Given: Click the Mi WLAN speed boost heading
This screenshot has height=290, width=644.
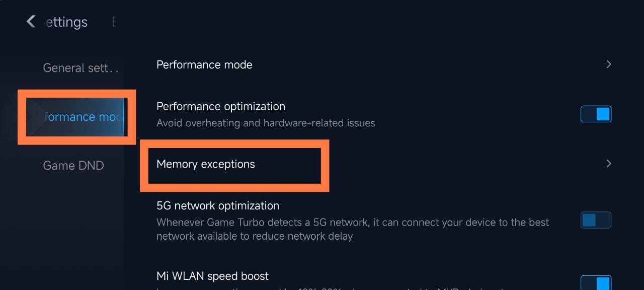Looking at the screenshot, I should (212, 276).
